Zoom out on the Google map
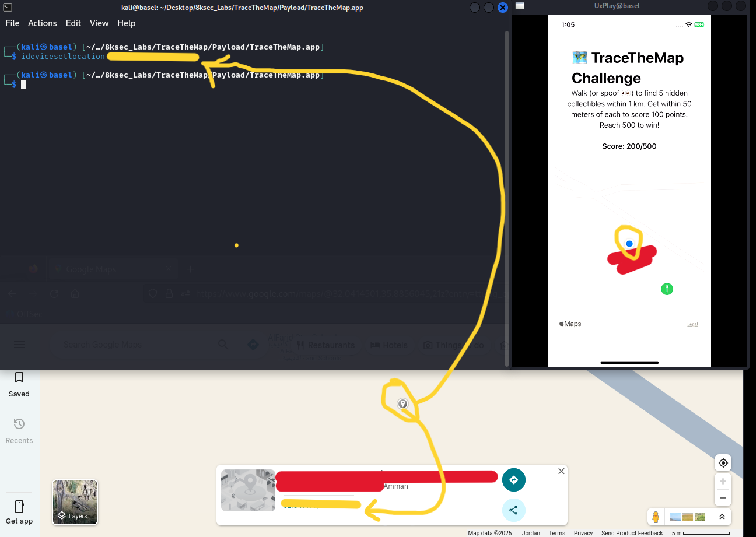 [x=723, y=497]
